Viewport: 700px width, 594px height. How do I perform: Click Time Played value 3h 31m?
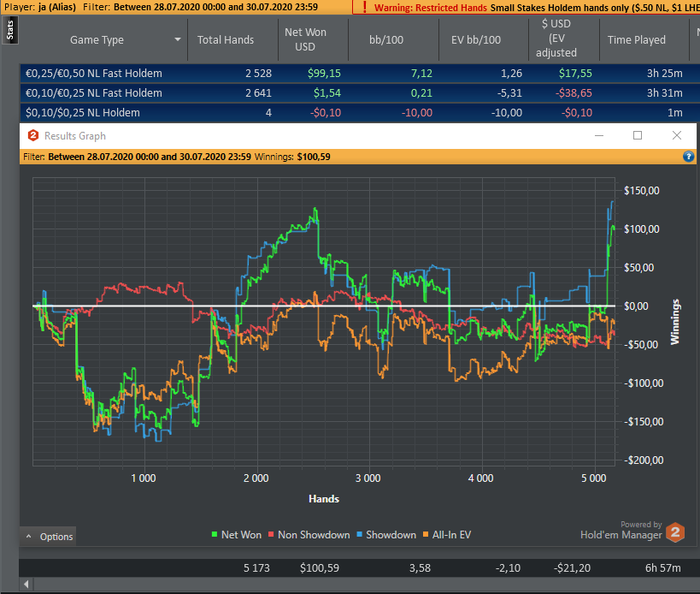664,93
